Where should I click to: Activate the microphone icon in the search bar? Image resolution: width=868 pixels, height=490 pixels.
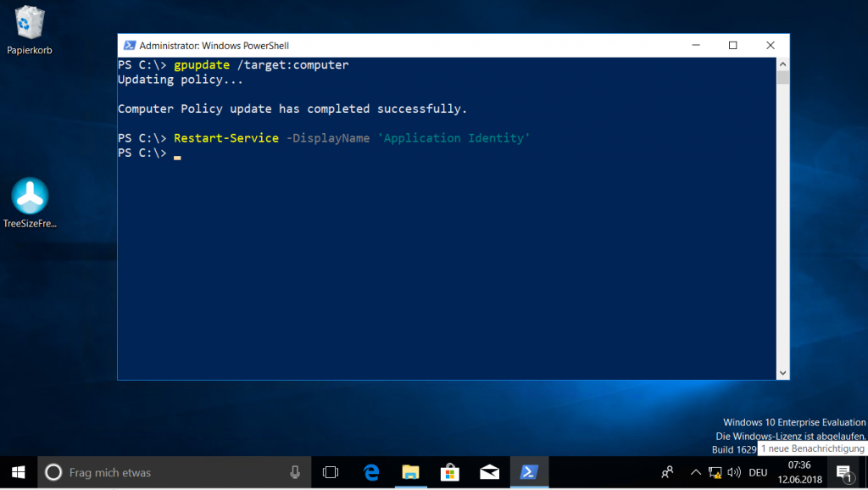pos(294,472)
